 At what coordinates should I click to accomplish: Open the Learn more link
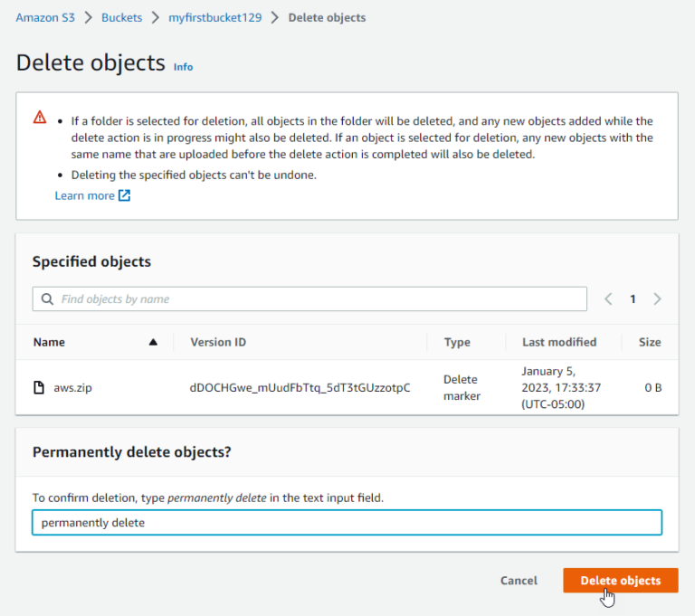click(84, 195)
